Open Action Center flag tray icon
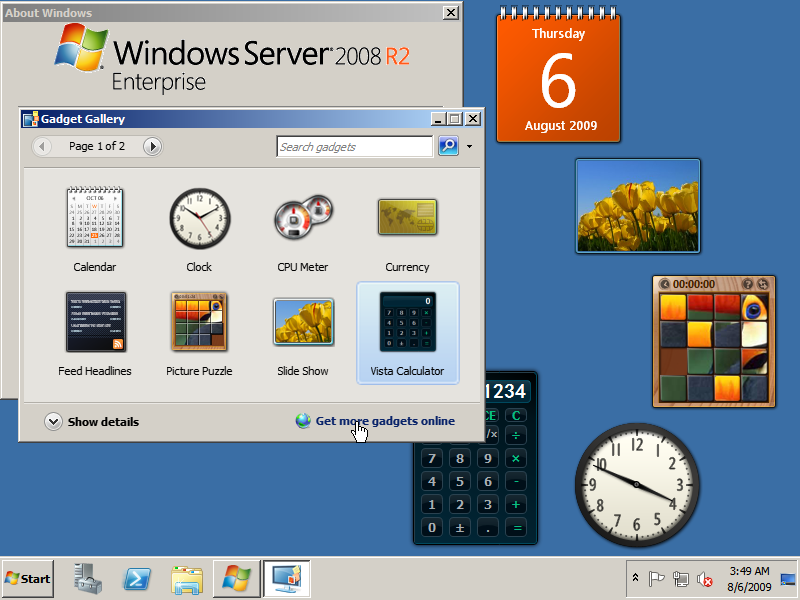The image size is (800, 600). (656, 579)
